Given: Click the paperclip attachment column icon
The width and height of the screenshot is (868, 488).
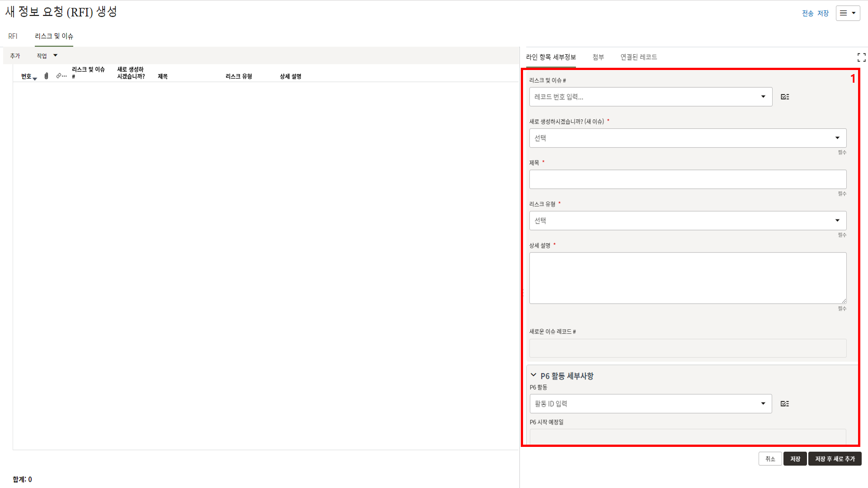Looking at the screenshot, I should [46, 76].
